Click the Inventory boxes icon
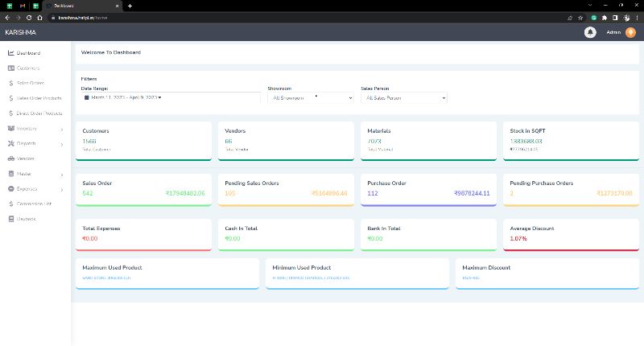 coord(11,129)
